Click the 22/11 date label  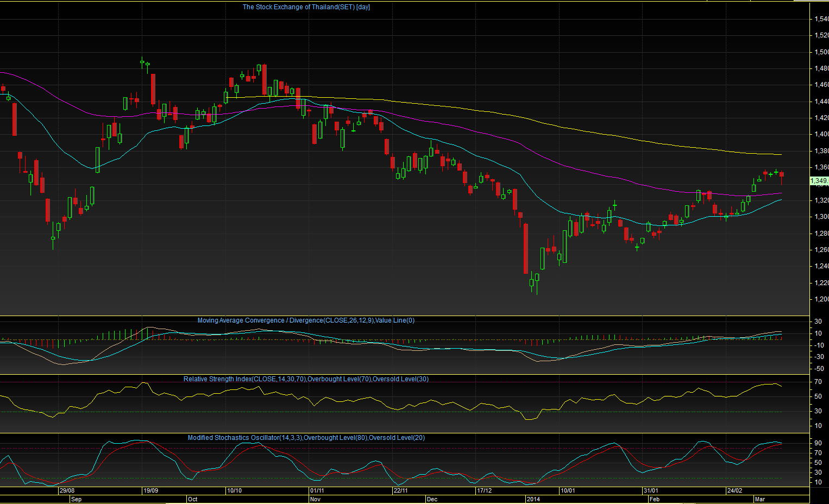pos(401,490)
